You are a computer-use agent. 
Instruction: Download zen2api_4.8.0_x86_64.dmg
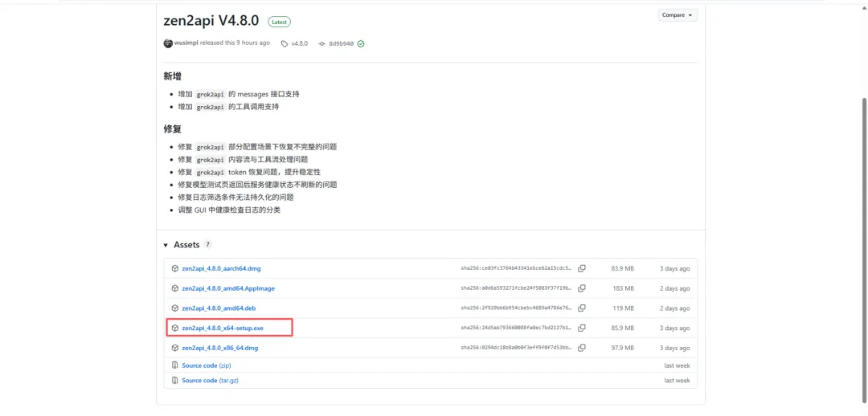pos(219,348)
